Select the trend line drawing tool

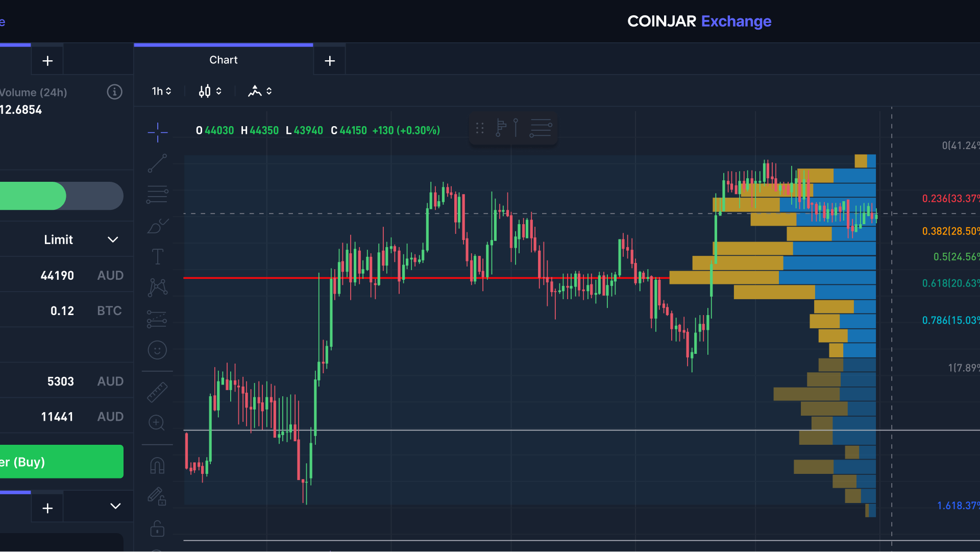click(x=157, y=163)
